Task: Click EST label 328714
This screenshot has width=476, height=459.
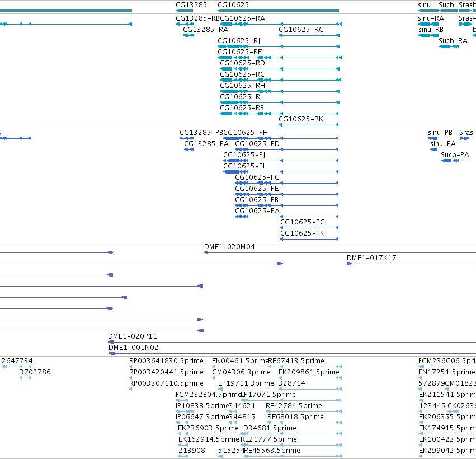Action: coord(292,383)
